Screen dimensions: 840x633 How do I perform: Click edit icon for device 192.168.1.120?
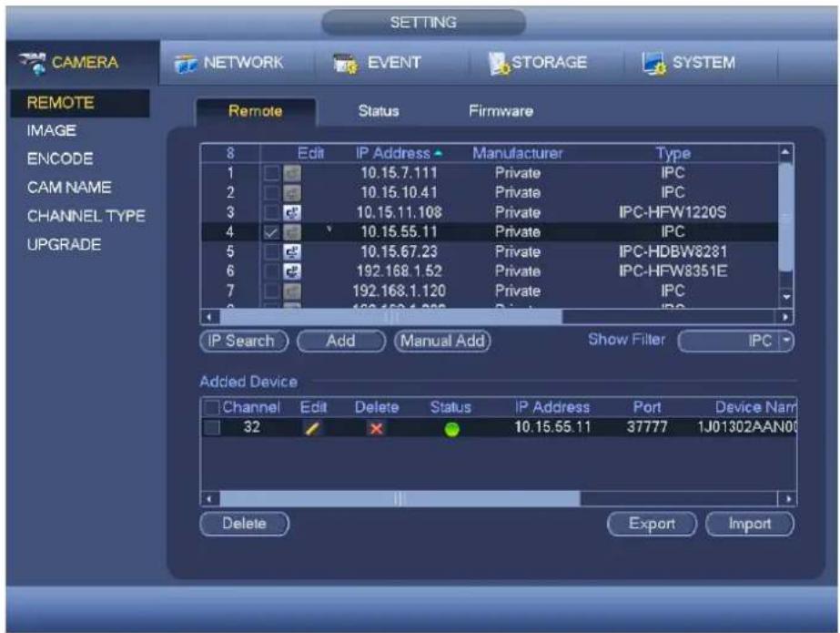(292, 291)
